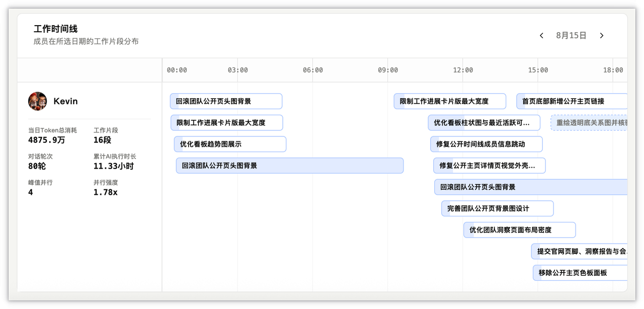Open the 修复公开时间线成员信息跳动 segment
Image resolution: width=644 pixels, height=309 pixels.
coord(486,144)
